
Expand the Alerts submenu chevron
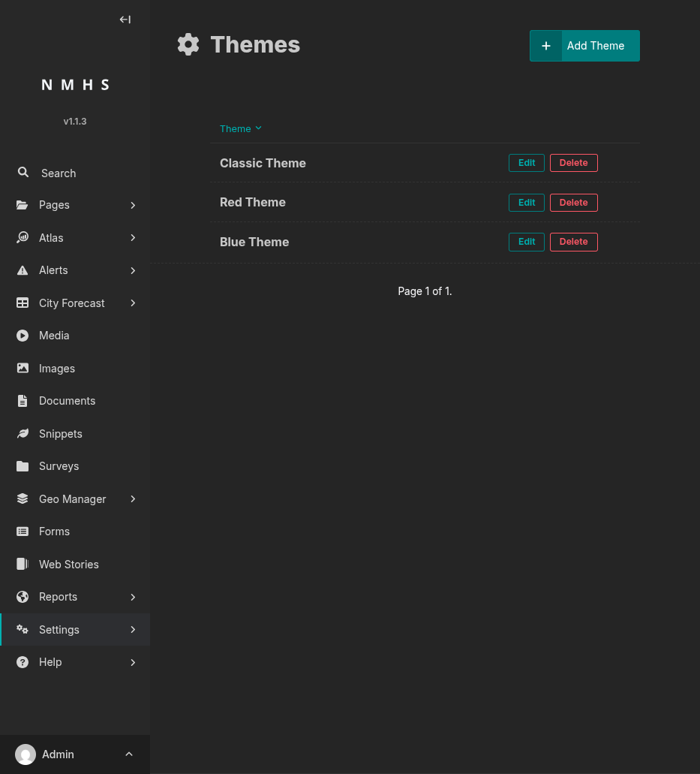click(x=133, y=270)
